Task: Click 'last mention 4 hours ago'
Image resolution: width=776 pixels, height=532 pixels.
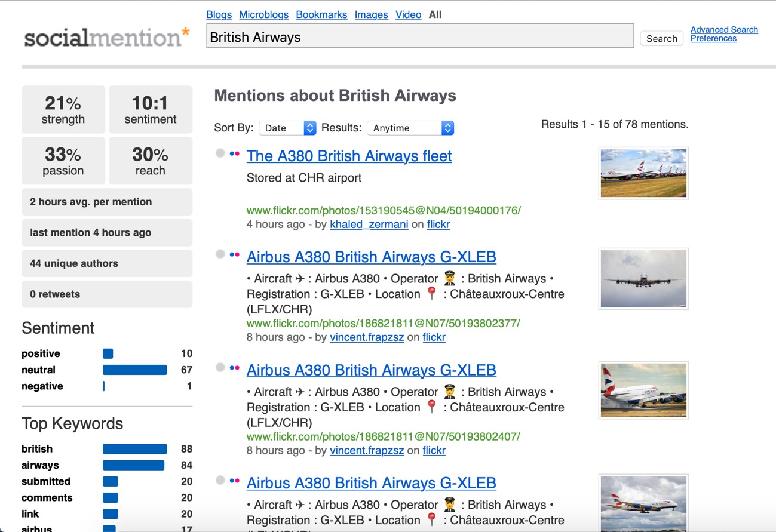Action: 107,233
